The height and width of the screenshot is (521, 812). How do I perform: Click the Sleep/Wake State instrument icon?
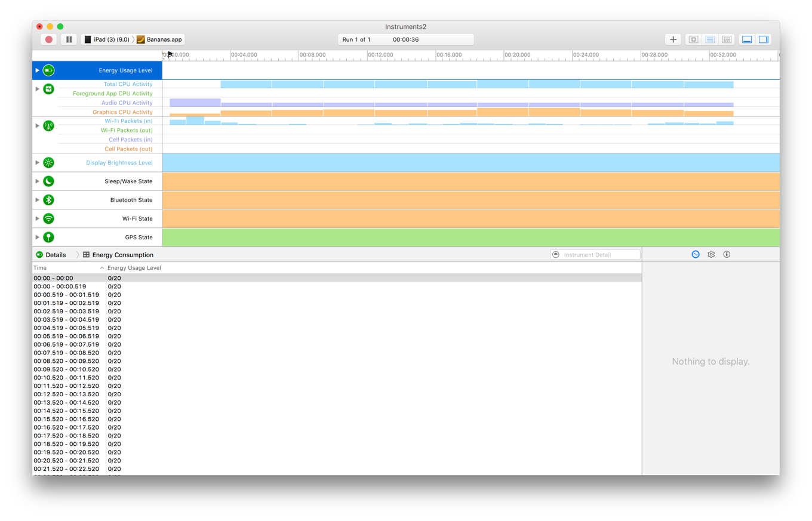point(48,181)
